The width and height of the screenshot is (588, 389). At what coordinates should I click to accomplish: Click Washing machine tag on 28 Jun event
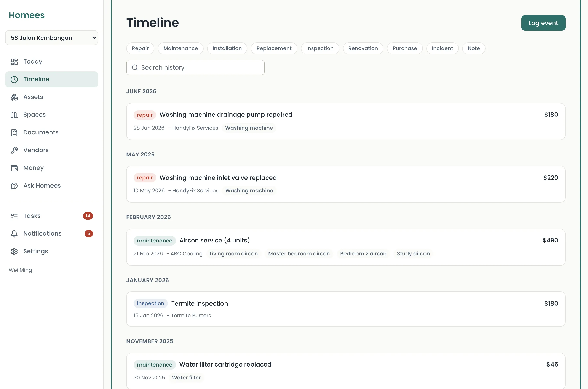click(249, 128)
